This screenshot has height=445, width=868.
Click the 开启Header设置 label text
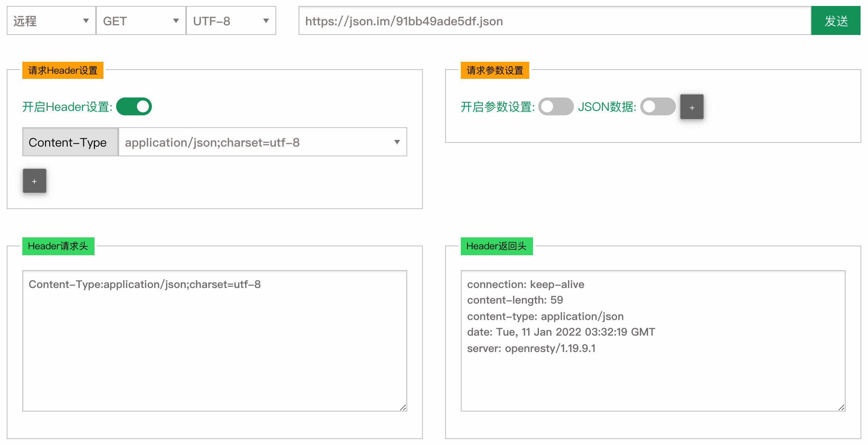[67, 107]
